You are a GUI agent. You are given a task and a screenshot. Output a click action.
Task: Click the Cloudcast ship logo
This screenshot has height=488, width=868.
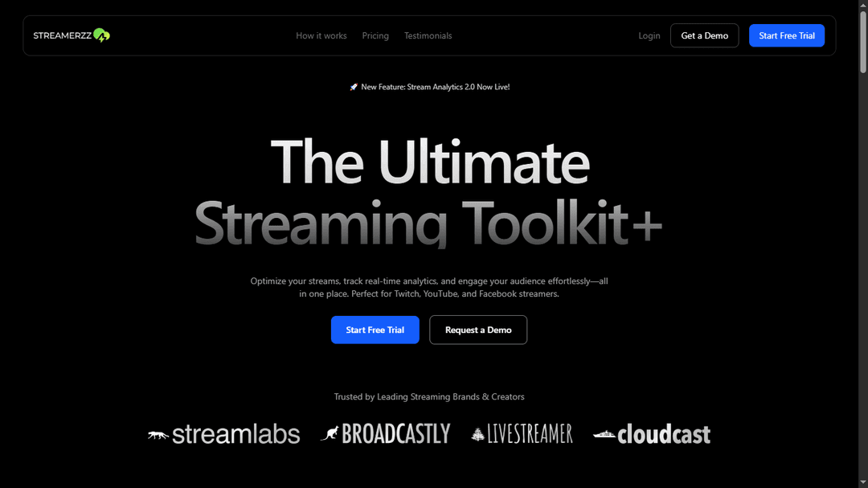(604, 435)
